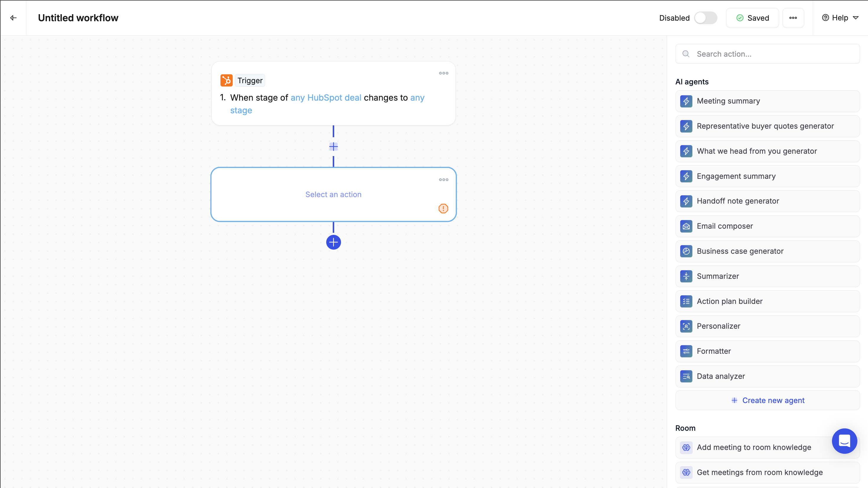Select the Meeting summary agent
This screenshot has height=488, width=868.
(x=728, y=101)
